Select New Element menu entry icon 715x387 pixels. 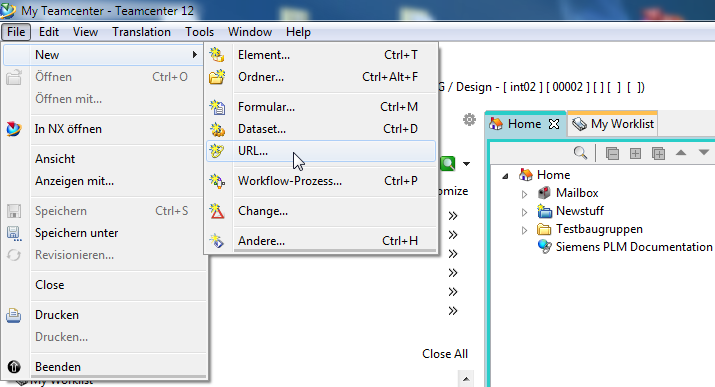[217, 55]
